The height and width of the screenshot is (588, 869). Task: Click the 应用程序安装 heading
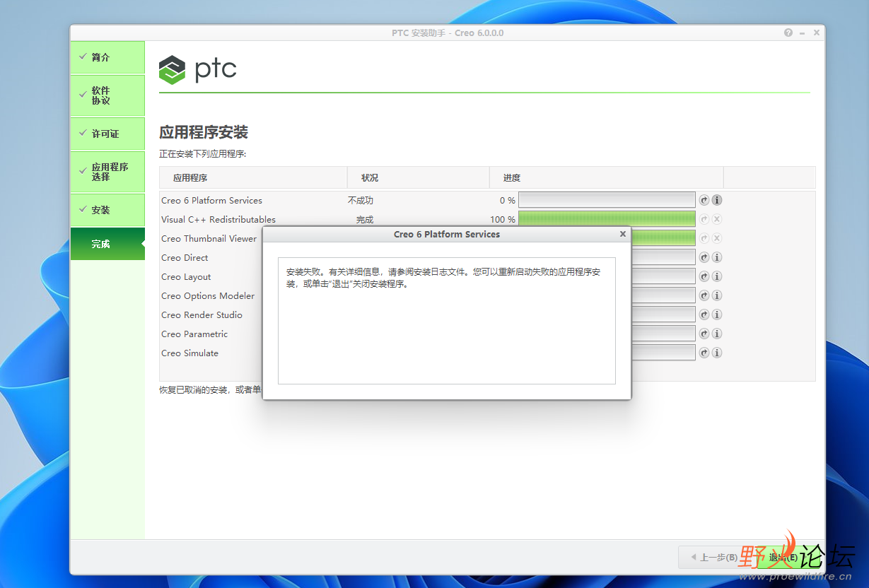[x=204, y=132]
